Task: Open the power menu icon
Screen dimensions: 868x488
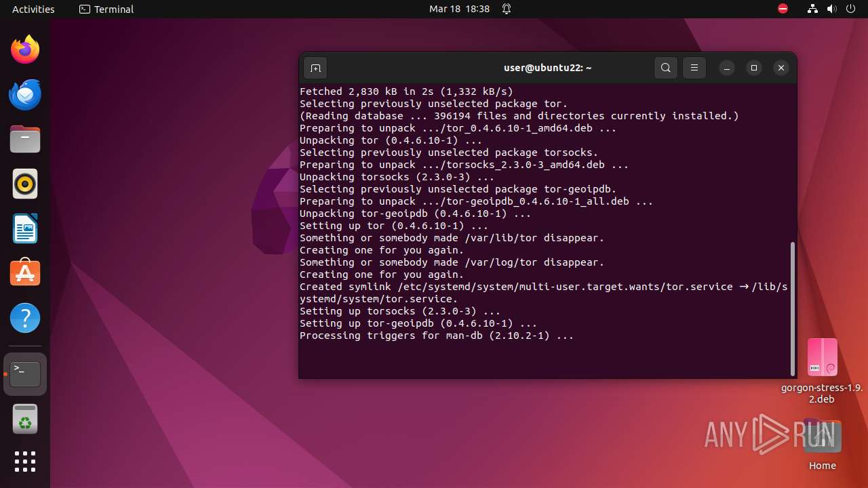Action: click(x=850, y=9)
